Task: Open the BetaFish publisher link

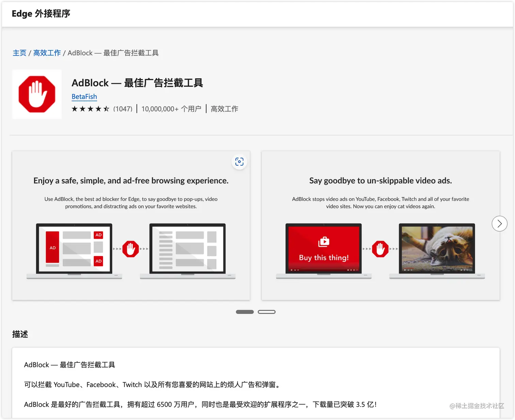Action: pyautogui.click(x=84, y=97)
